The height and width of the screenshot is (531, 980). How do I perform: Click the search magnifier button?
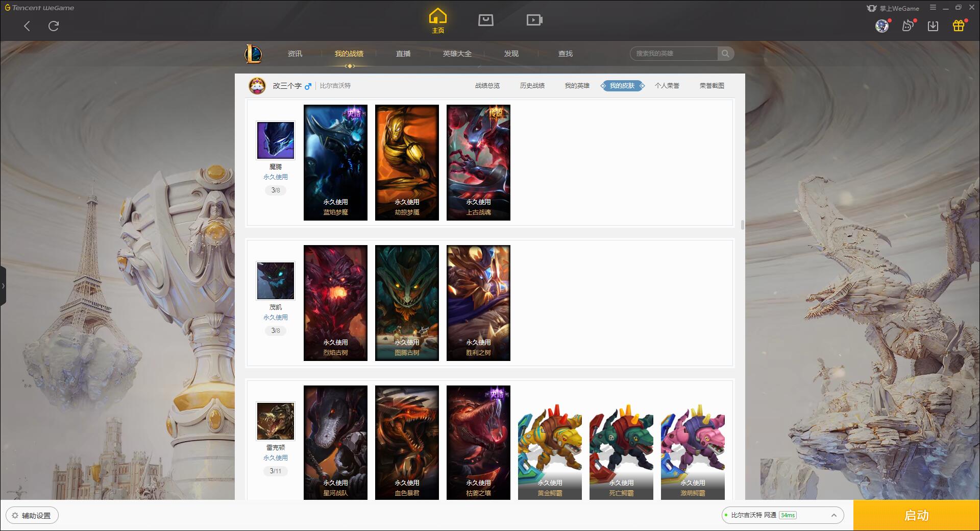[x=725, y=54]
